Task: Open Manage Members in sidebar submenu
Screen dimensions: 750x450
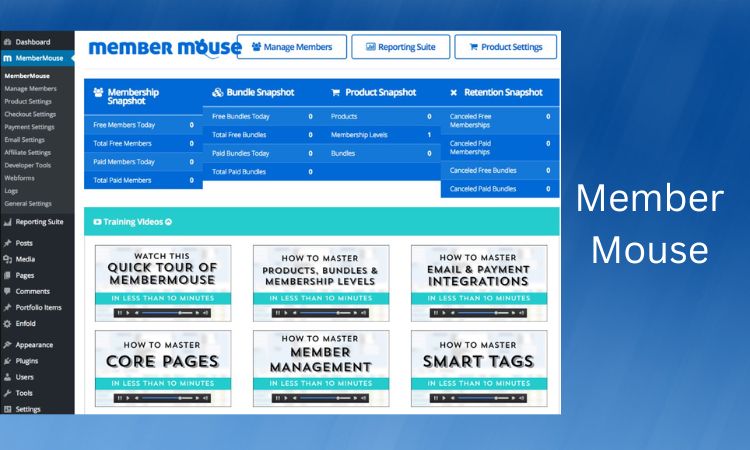Action: [31, 88]
